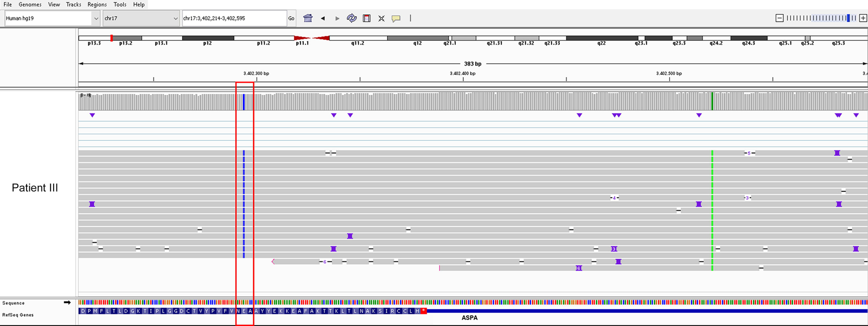The height and width of the screenshot is (326, 868).
Task: Click the red centromere on chromosome ideogram
Action: (312, 38)
